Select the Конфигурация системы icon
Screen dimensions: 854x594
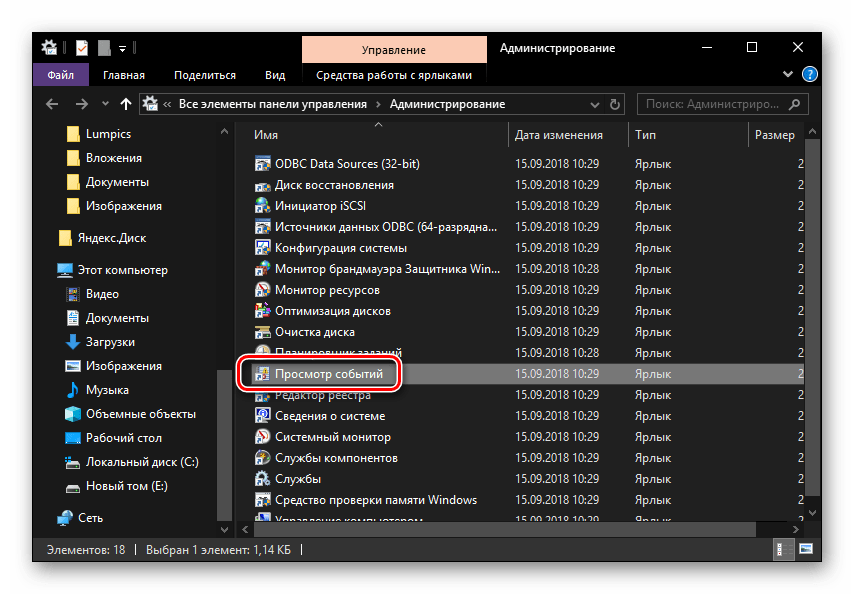(262, 248)
